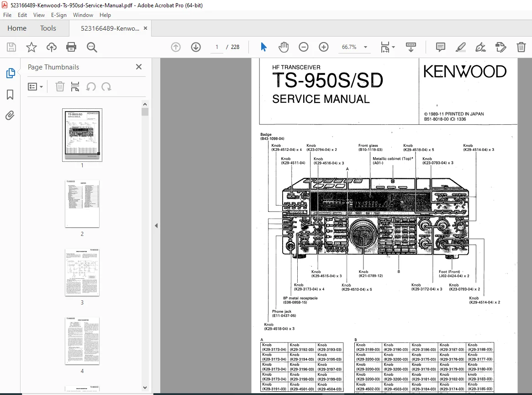Select the 523166489-Kenwo... document tab
Image resolution: width=532 pixels, height=395 pixels.
[110, 28]
